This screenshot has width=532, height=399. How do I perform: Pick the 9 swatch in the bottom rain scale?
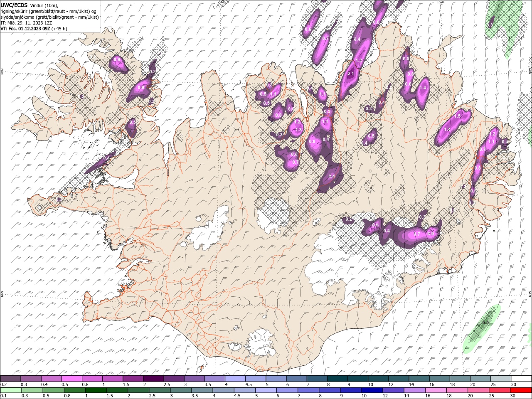coord(351,390)
